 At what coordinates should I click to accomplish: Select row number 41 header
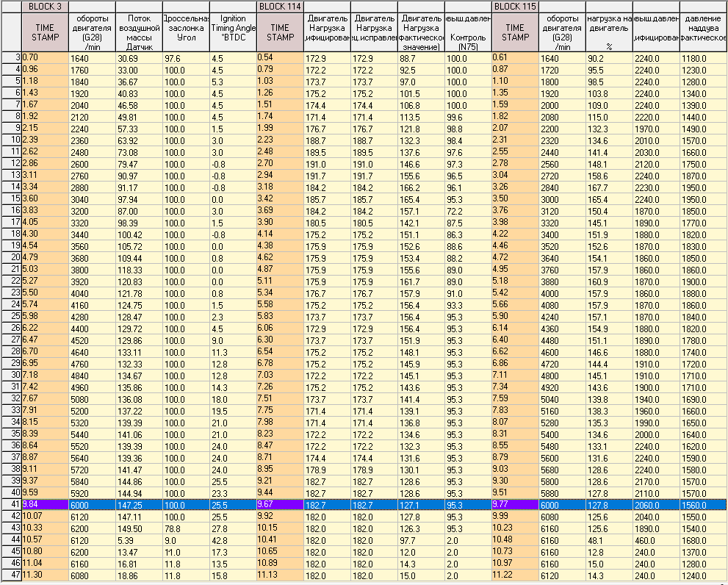(11, 505)
